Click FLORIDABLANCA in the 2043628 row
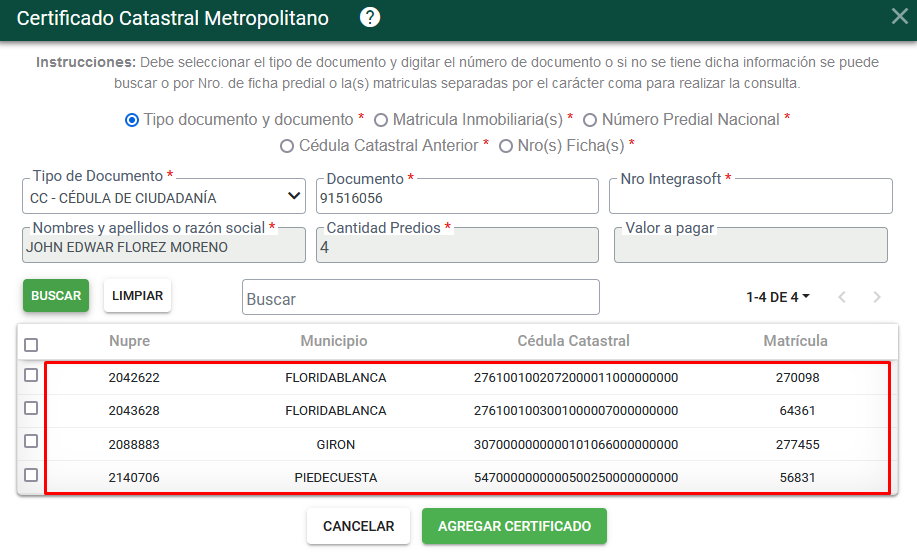The width and height of the screenshot is (917, 556). point(336,410)
